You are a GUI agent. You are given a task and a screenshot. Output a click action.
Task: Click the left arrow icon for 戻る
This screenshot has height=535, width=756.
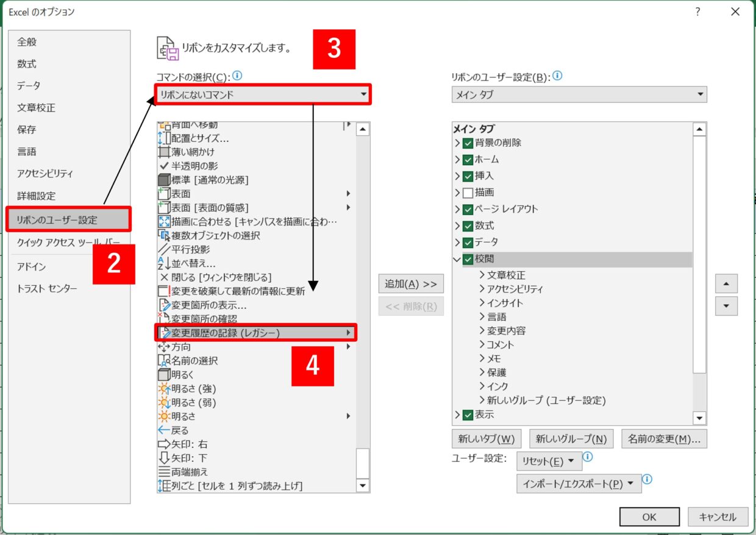click(x=164, y=431)
